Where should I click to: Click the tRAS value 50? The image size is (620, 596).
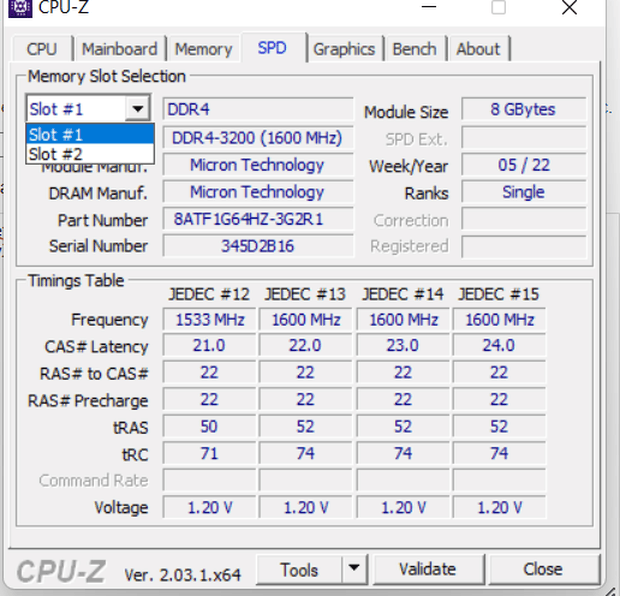coord(209,426)
